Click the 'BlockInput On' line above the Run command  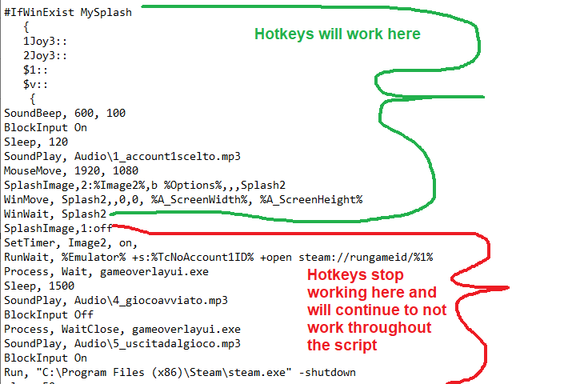(x=46, y=358)
